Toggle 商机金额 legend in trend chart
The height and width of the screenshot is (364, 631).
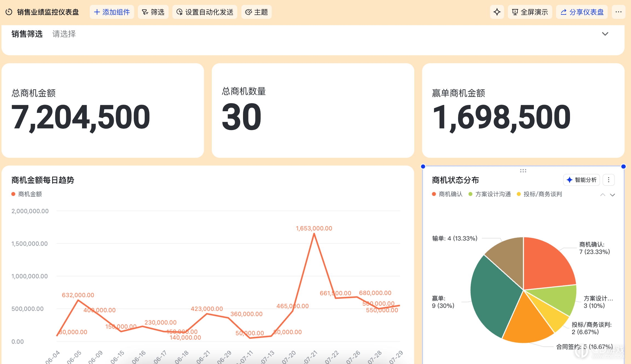pos(27,194)
